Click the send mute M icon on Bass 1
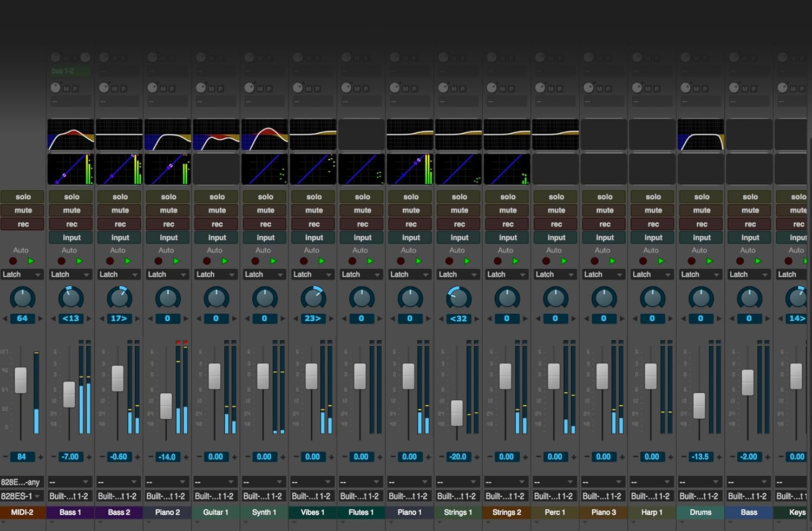Image resolution: width=812 pixels, height=531 pixels. [66, 88]
